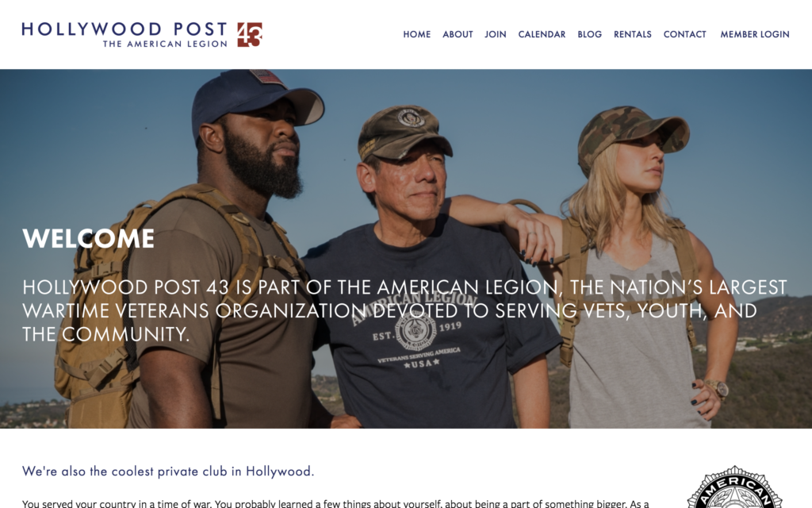Open the Blog section

[590, 34]
